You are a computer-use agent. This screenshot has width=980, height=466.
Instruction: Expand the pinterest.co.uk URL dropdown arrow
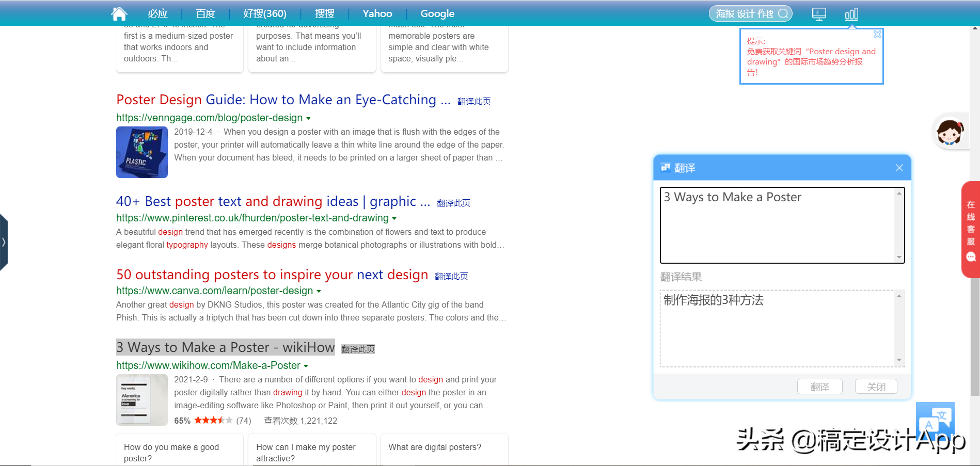tap(394, 218)
